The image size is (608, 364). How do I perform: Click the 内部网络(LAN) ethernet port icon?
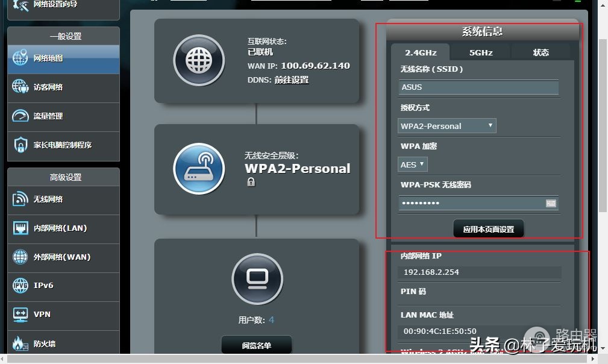click(20, 228)
